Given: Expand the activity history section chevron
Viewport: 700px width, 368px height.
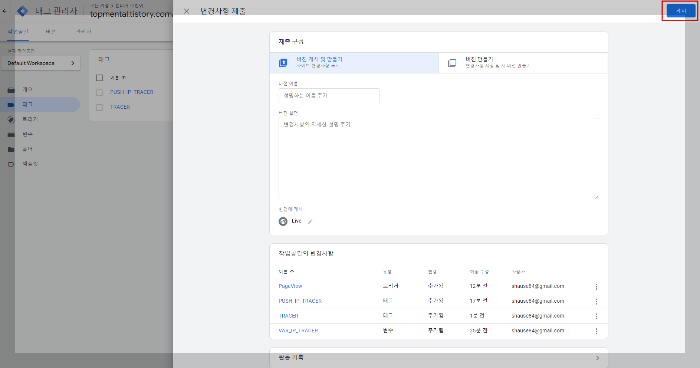Looking at the screenshot, I should pyautogui.click(x=597, y=358).
